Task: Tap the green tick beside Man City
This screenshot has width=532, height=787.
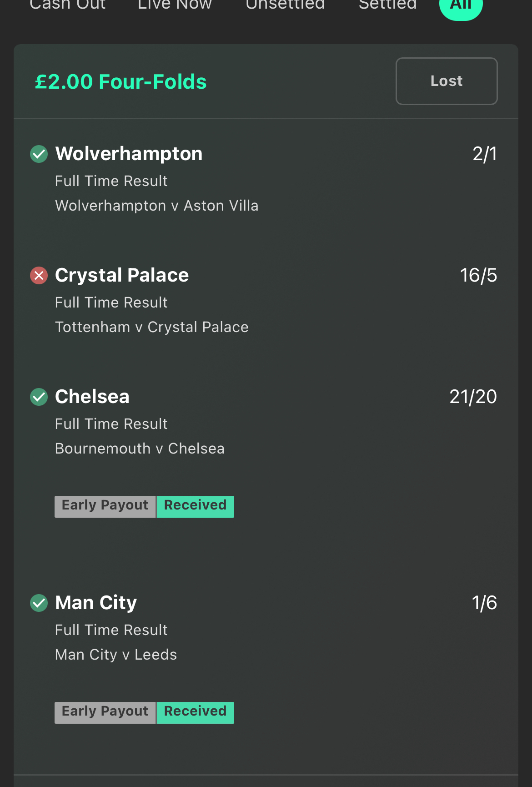Action: (39, 603)
